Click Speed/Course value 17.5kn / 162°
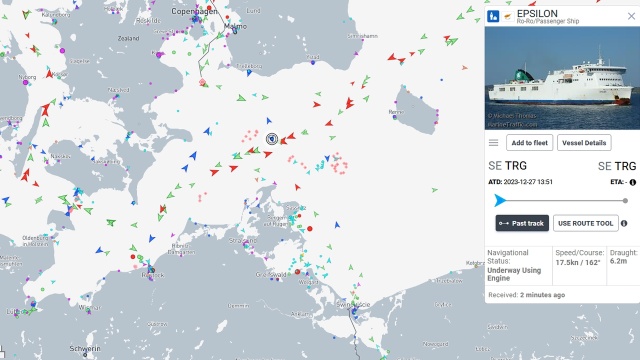 [x=578, y=262]
